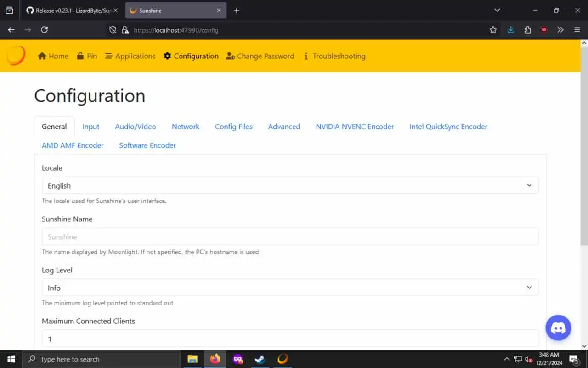This screenshot has height=368, width=588.
Task: Switch to the Input tab
Action: [91, 126]
